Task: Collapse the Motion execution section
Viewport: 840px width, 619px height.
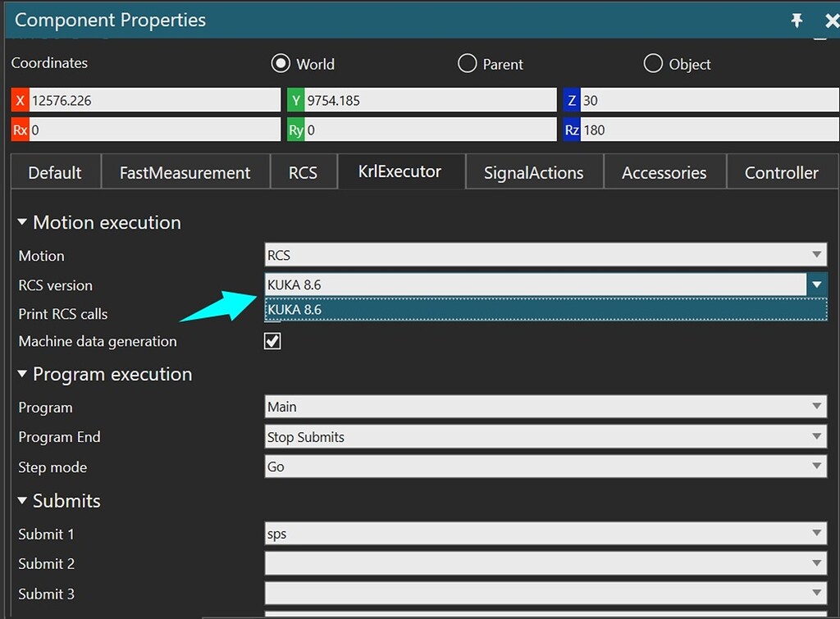Action: [22, 222]
